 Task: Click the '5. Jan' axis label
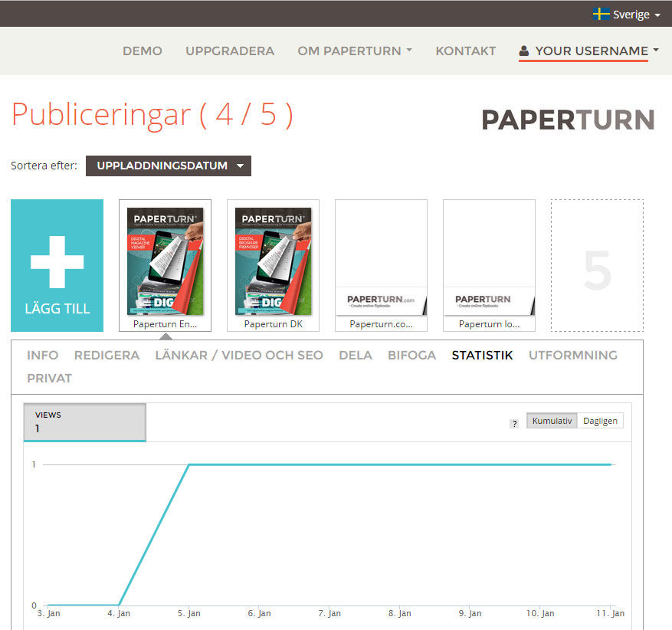[x=189, y=613]
